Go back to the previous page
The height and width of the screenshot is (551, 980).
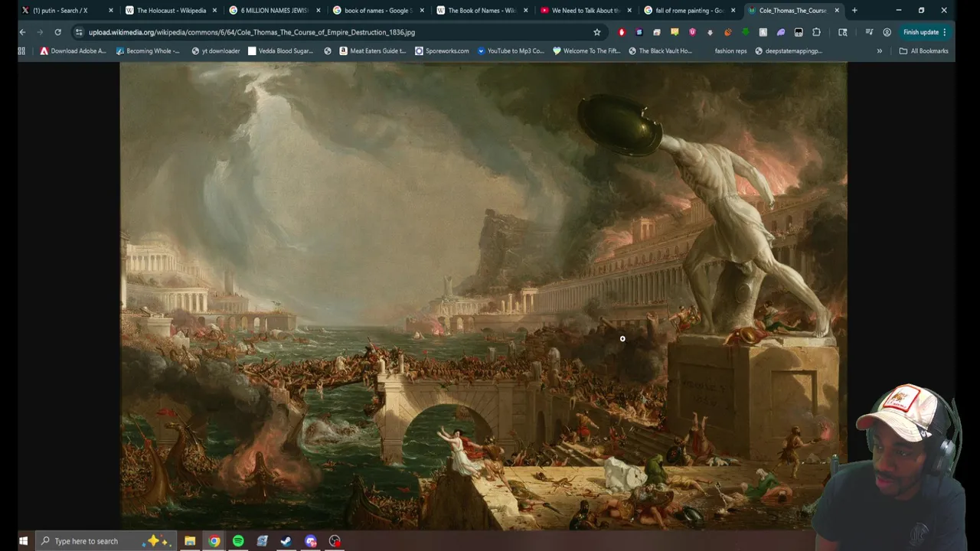[22, 32]
